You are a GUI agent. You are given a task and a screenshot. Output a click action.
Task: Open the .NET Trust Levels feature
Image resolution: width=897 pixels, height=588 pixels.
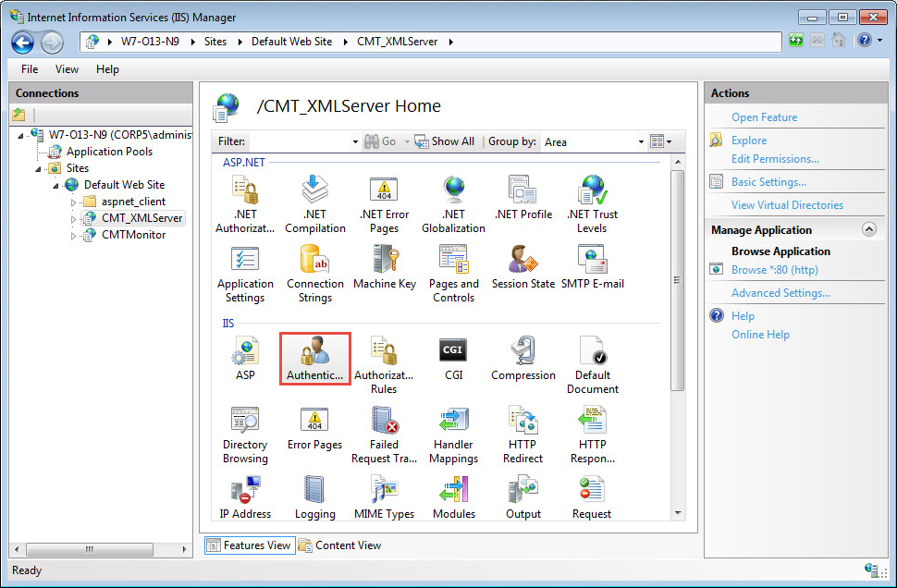click(592, 204)
